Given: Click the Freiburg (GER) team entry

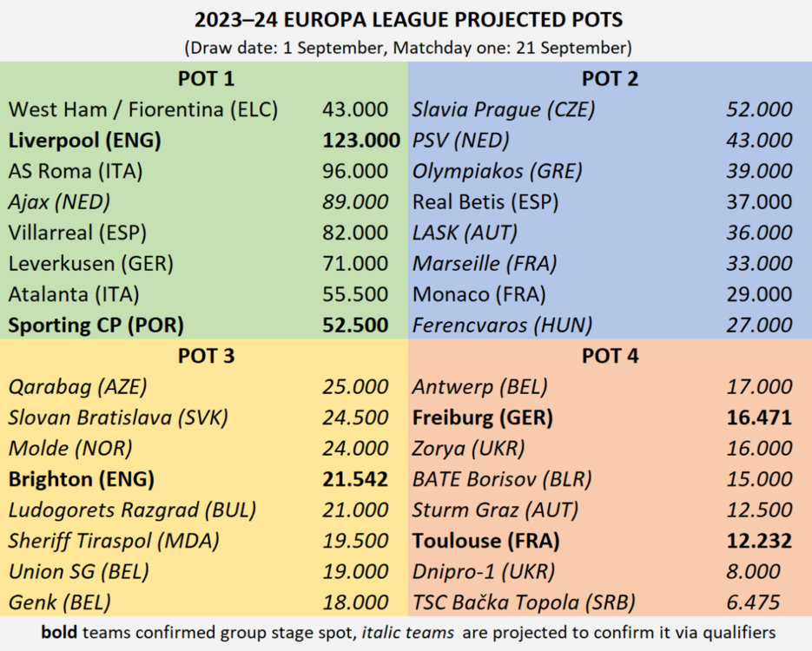Looking at the screenshot, I should click(x=483, y=418).
